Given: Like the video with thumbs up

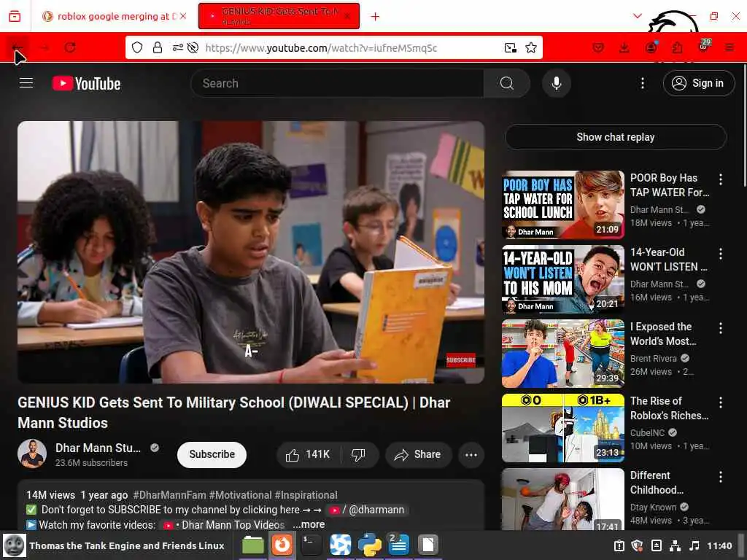Looking at the screenshot, I should (x=309, y=455).
